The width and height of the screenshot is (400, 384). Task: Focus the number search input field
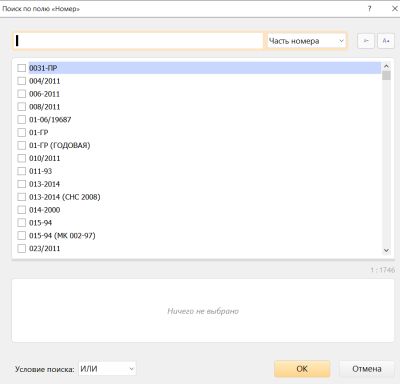pyautogui.click(x=139, y=41)
